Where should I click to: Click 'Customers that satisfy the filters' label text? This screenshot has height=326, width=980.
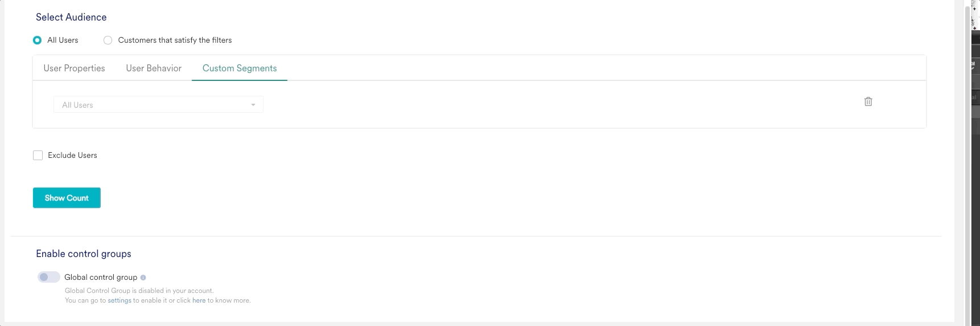coord(175,40)
